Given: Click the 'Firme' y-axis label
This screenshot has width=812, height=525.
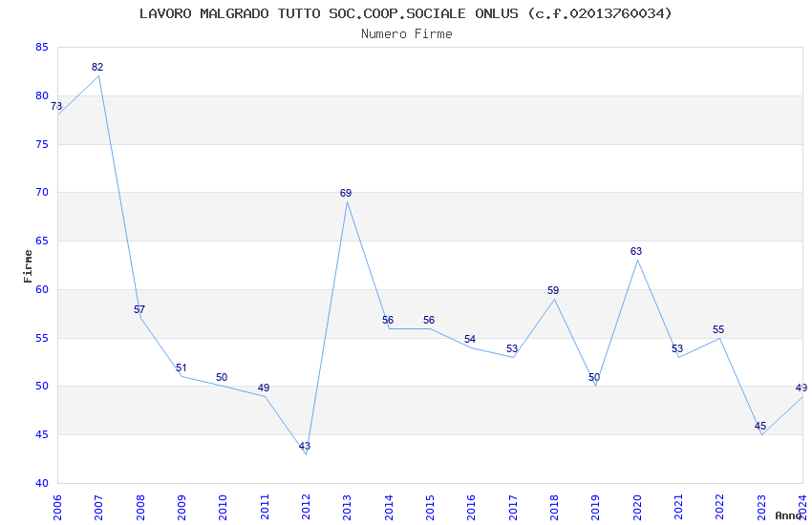Looking at the screenshot, I should pos(28,266).
